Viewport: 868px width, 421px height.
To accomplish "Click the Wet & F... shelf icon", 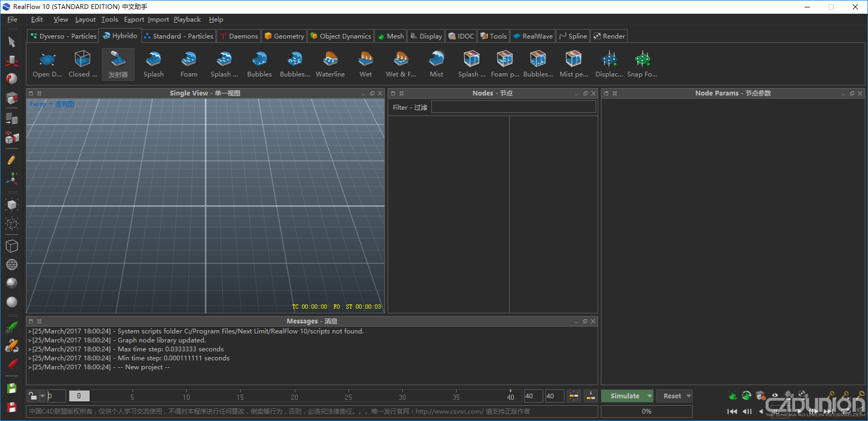I will pyautogui.click(x=401, y=64).
